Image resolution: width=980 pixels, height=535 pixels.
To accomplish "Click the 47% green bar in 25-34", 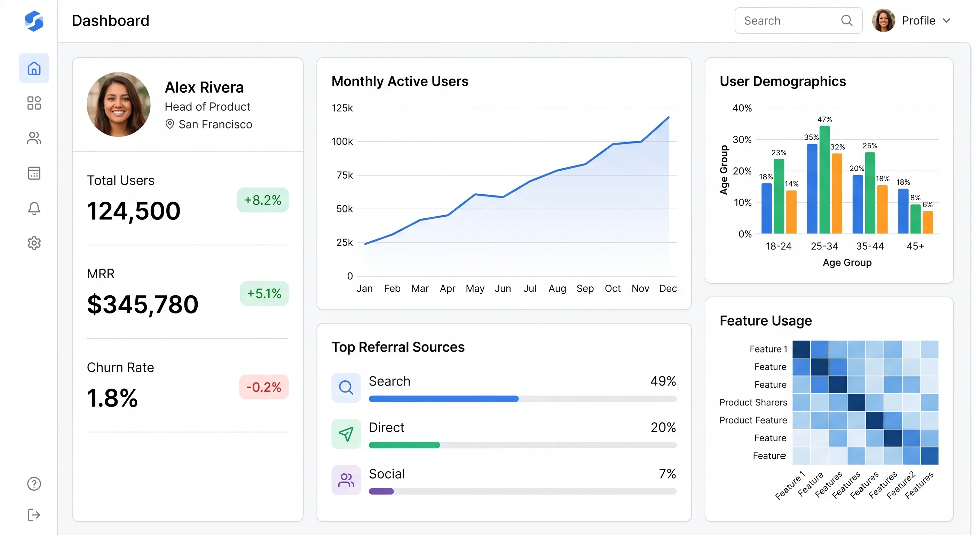I will click(824, 179).
